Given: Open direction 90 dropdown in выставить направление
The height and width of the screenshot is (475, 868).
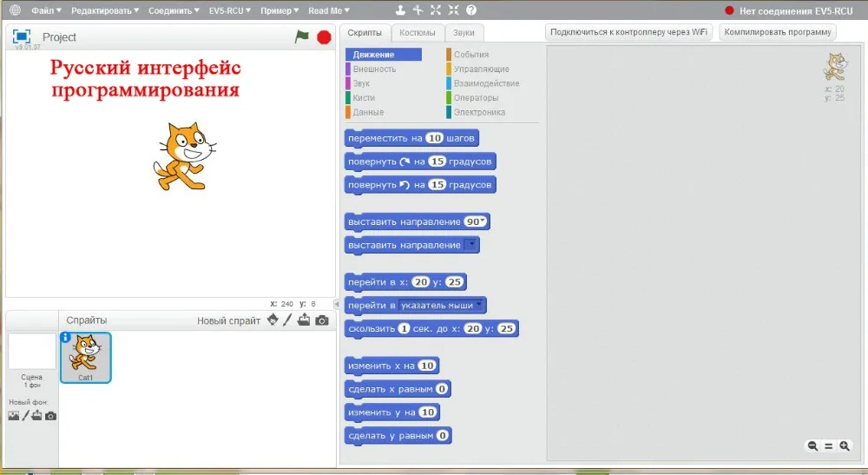Looking at the screenshot, I should tap(483, 221).
